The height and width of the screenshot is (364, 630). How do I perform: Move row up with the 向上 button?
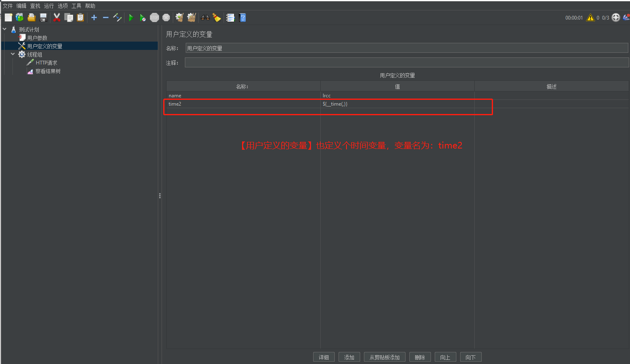click(446, 357)
